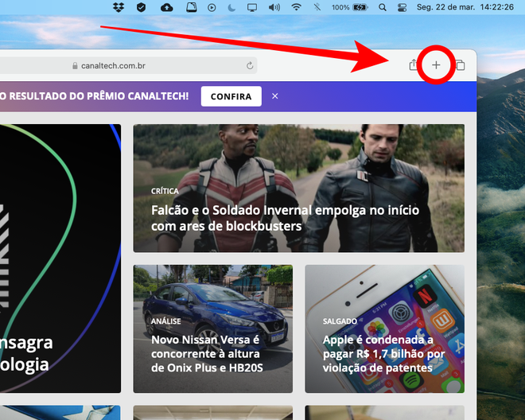The height and width of the screenshot is (420, 525).
Task: Open Spotlight search
Action: point(382,7)
